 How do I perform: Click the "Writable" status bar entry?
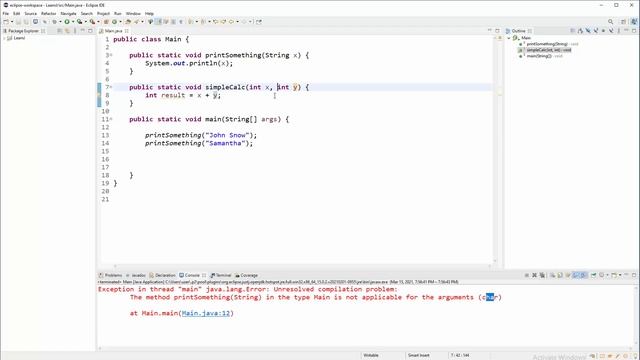click(371, 356)
